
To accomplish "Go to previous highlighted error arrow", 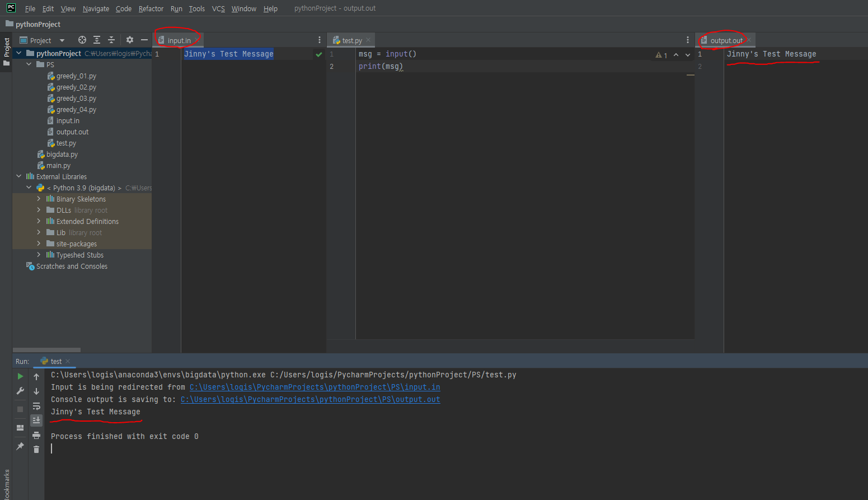I will coord(676,55).
